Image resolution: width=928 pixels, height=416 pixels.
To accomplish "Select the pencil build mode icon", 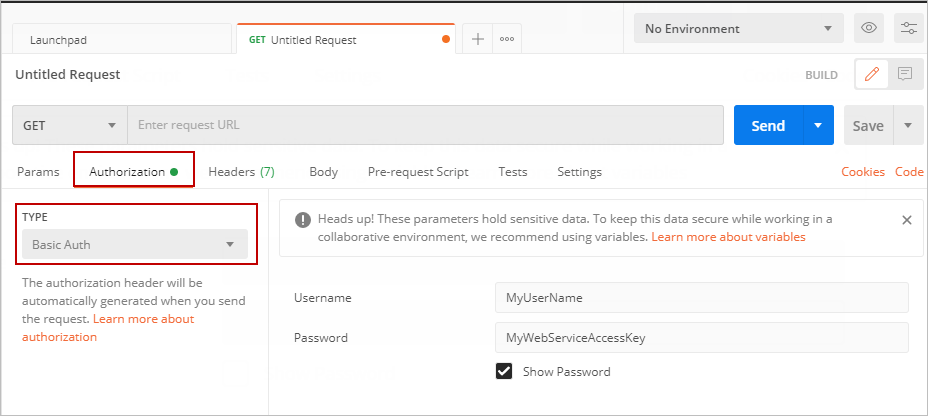I will tap(872, 74).
